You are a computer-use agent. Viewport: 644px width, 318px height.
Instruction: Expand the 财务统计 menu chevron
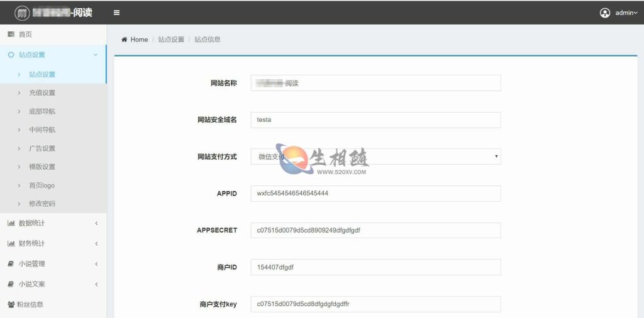click(96, 243)
